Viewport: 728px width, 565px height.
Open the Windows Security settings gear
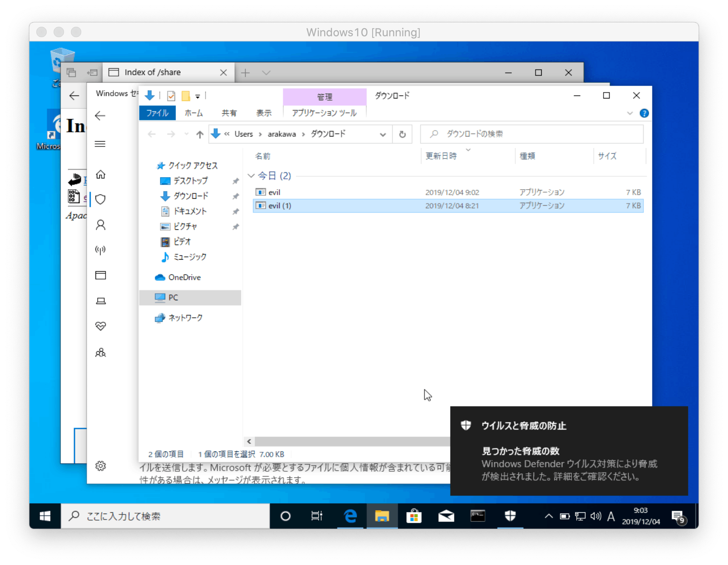pyautogui.click(x=101, y=466)
